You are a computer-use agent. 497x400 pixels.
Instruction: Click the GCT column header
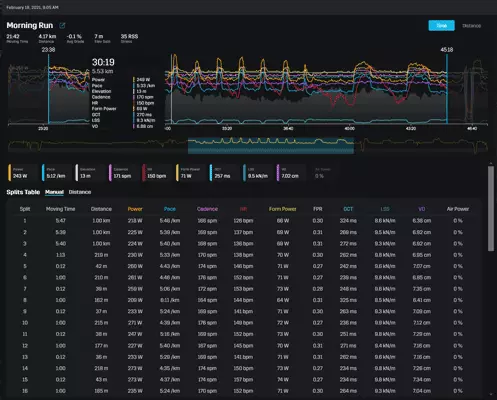[348, 209]
